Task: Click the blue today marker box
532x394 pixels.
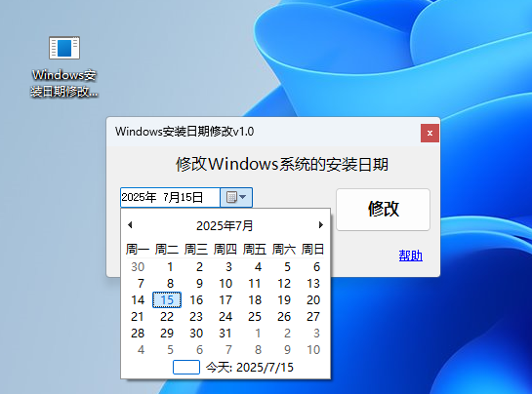Action: [186, 368]
